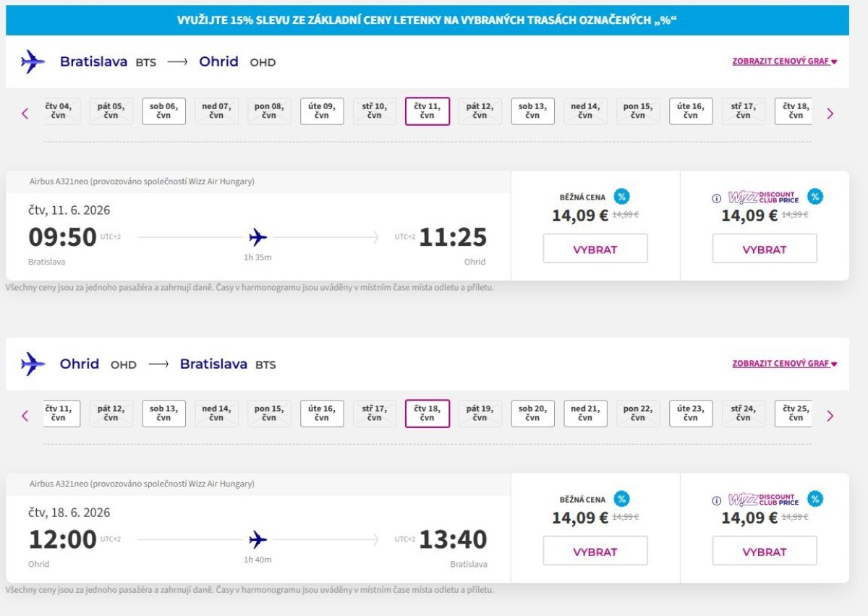Click the plane icon on the 12:00 flight timeline

click(x=258, y=539)
